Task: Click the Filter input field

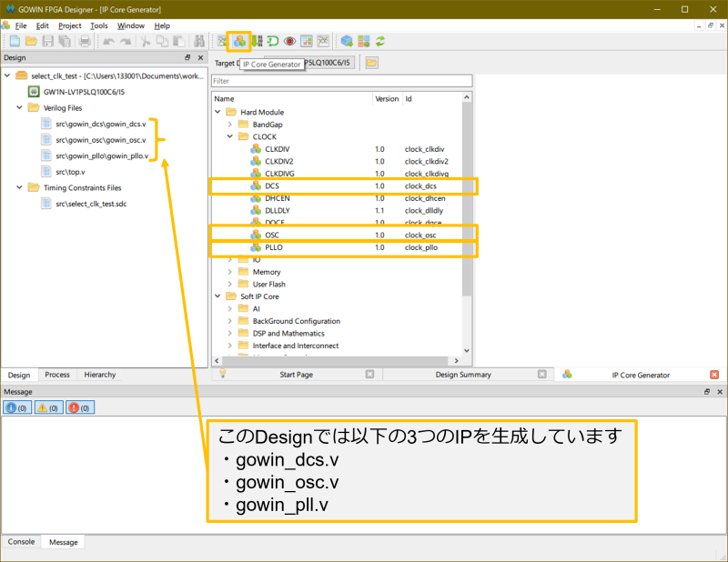Action: pyautogui.click(x=342, y=81)
